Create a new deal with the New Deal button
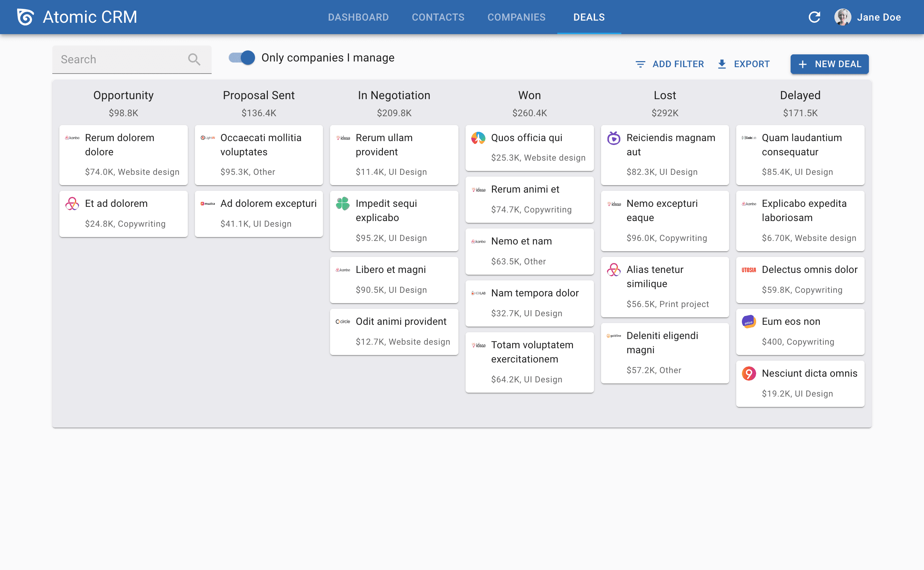The width and height of the screenshot is (924, 570). pos(829,64)
